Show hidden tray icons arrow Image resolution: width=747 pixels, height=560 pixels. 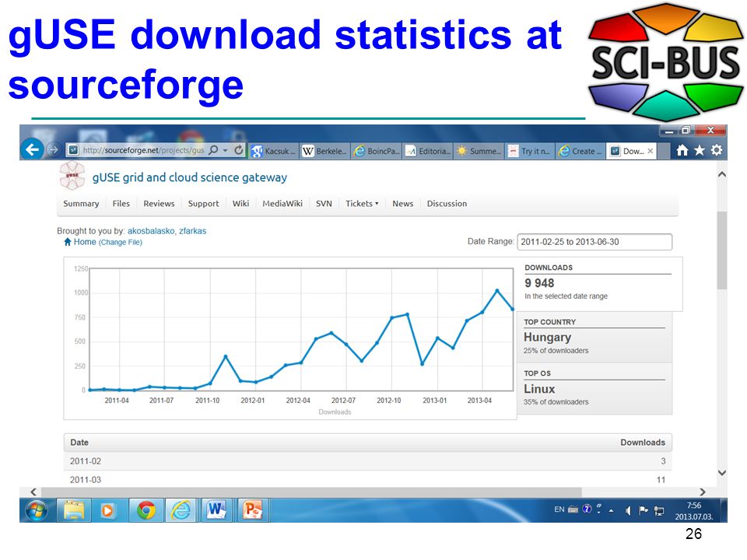click(x=612, y=511)
